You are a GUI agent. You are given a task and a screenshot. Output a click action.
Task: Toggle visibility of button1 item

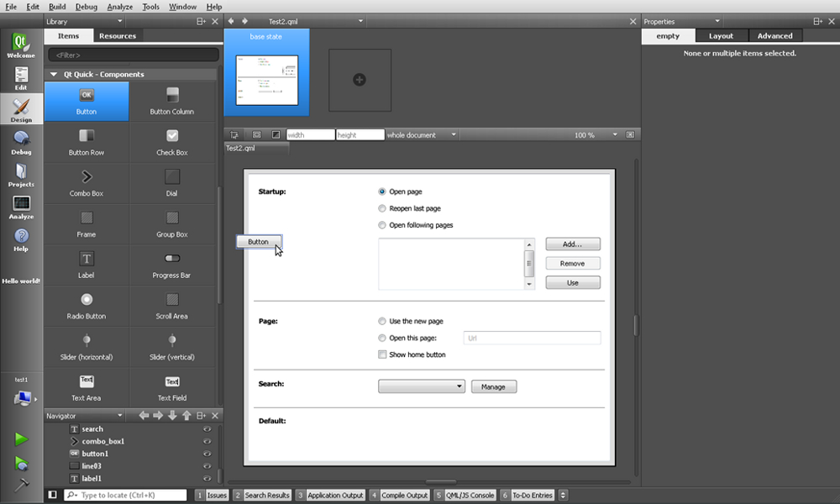207,454
